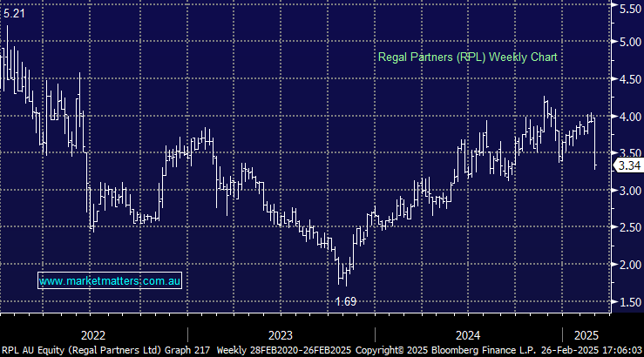Click the 2024 year label
Viewport: 644px width, 357px height.
[x=467, y=335]
